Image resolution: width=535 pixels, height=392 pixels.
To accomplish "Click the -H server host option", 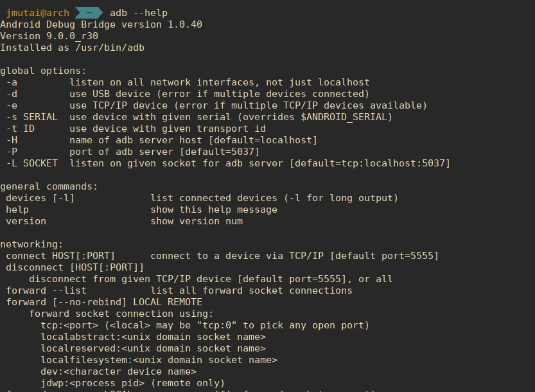I will (162, 140).
